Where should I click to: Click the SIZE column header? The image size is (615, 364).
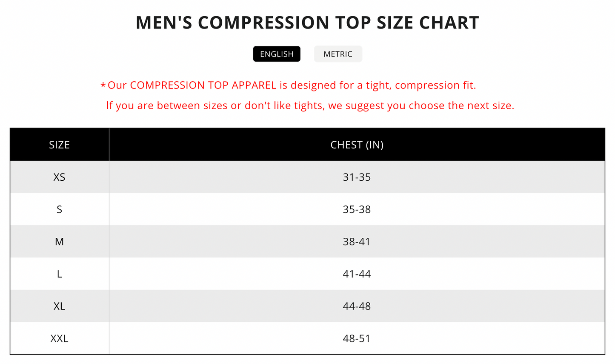click(x=59, y=145)
